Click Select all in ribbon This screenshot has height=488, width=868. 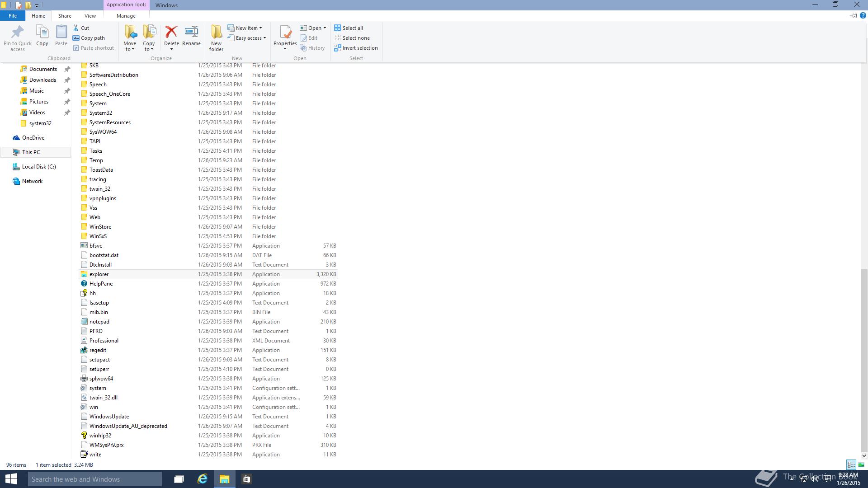click(x=349, y=28)
